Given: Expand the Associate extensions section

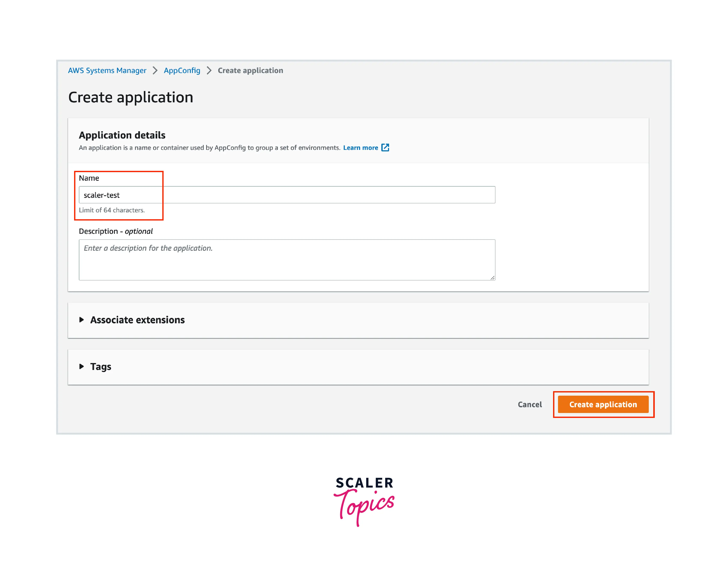Looking at the screenshot, I should coord(137,320).
